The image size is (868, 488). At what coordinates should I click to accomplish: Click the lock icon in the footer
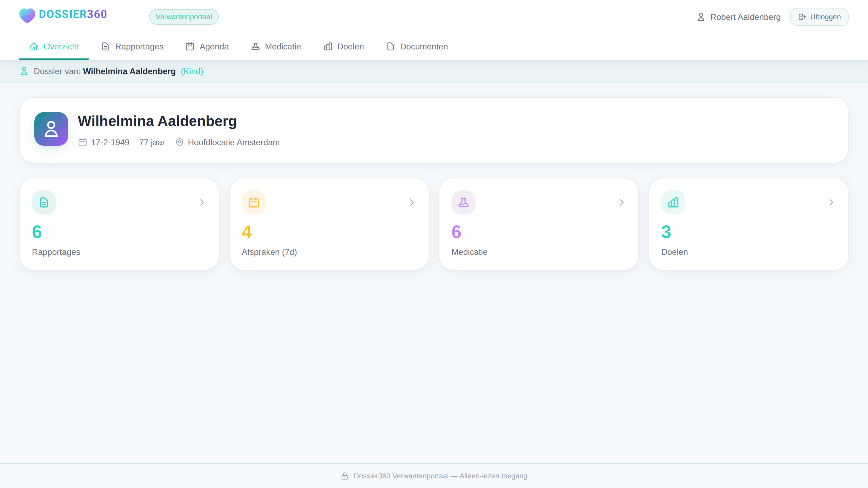[x=345, y=476]
